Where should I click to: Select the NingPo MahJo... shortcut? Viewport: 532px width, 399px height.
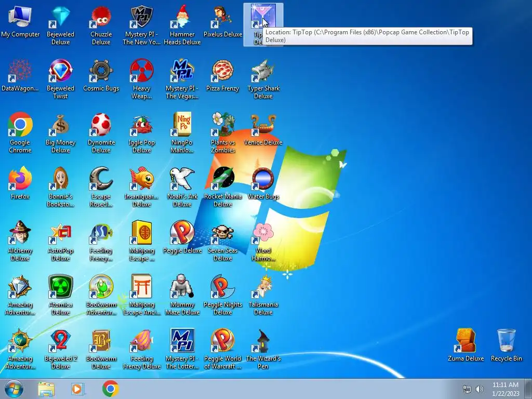[182, 134]
